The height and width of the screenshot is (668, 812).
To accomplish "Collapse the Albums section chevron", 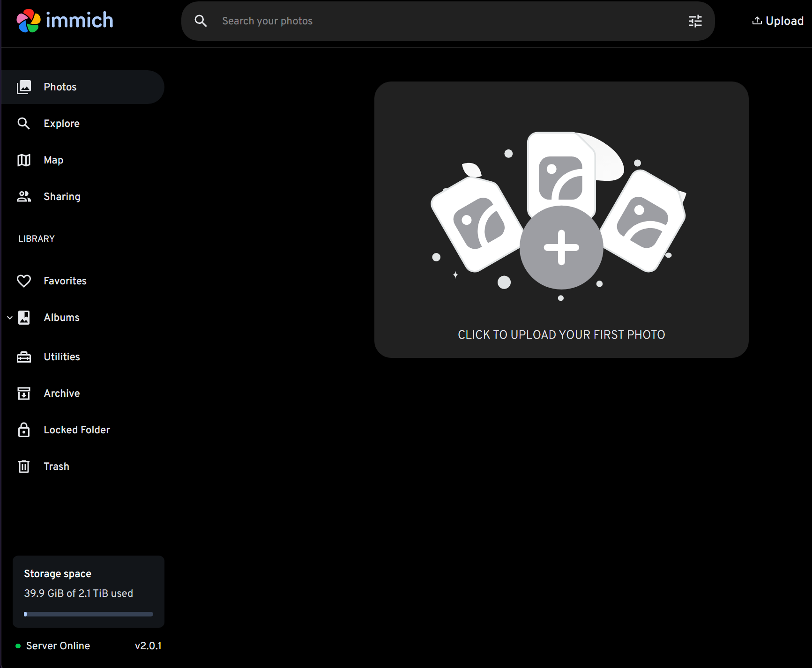I will click(x=9, y=318).
